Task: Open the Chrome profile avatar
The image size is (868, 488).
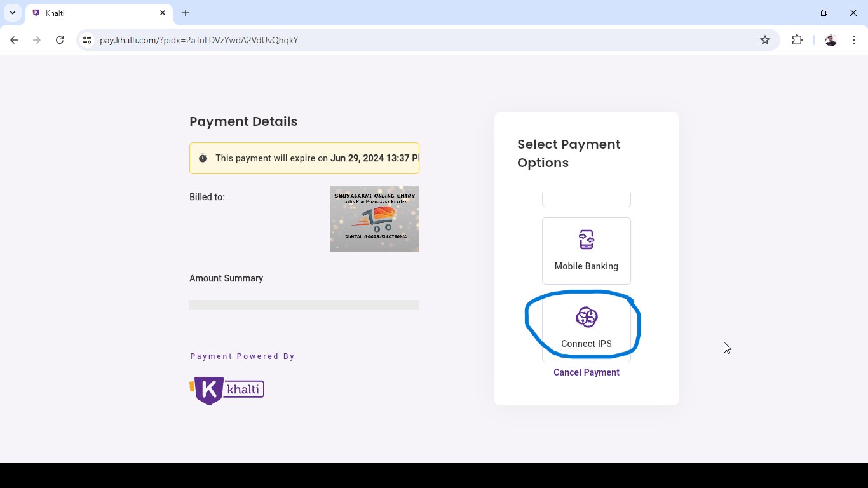Action: (x=831, y=40)
